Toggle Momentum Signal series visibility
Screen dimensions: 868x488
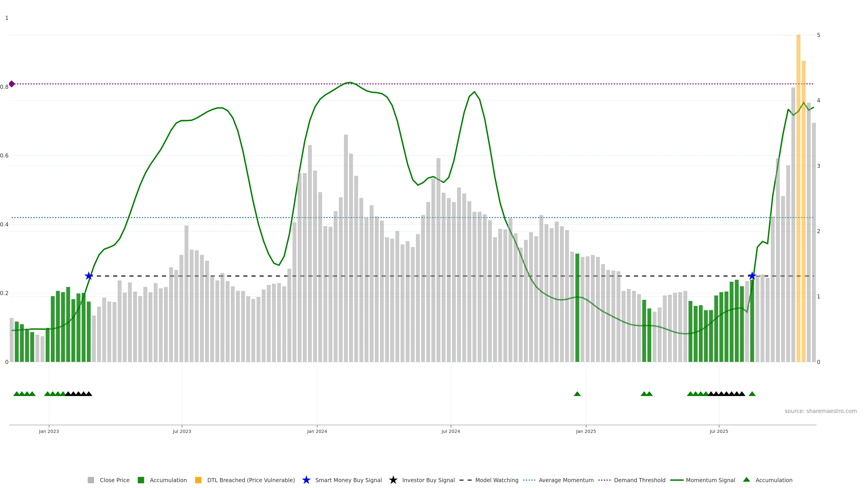[x=710, y=480]
